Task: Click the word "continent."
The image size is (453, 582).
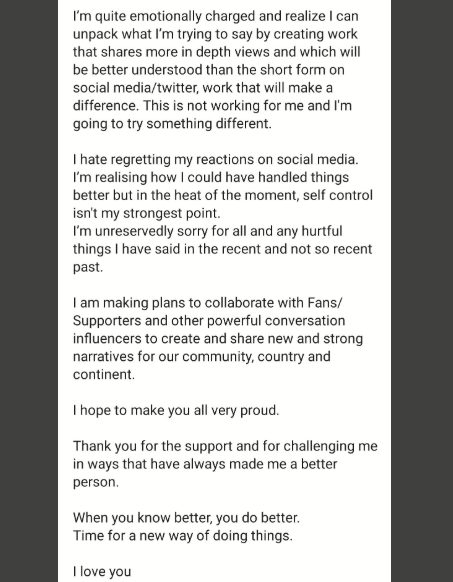Action: click(x=104, y=375)
